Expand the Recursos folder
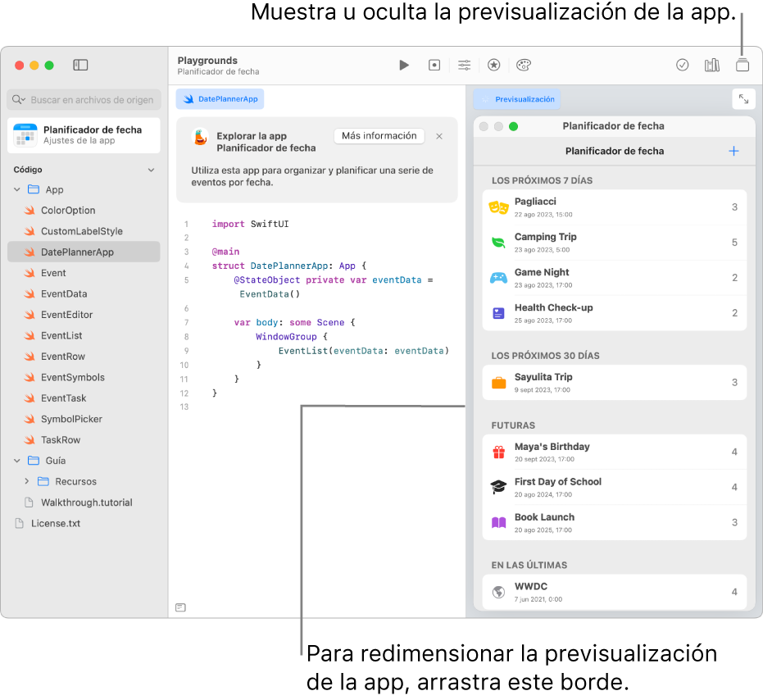This screenshot has height=700, width=763. [27, 481]
